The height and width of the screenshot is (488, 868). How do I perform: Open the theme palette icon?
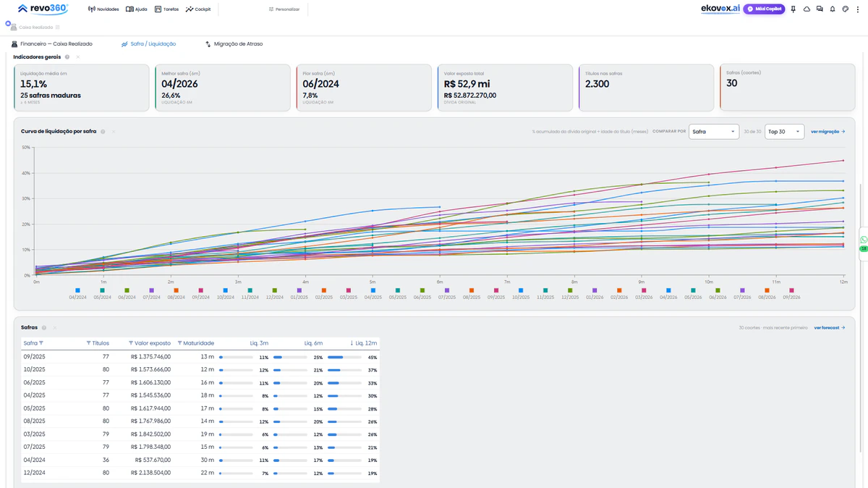(846, 9)
